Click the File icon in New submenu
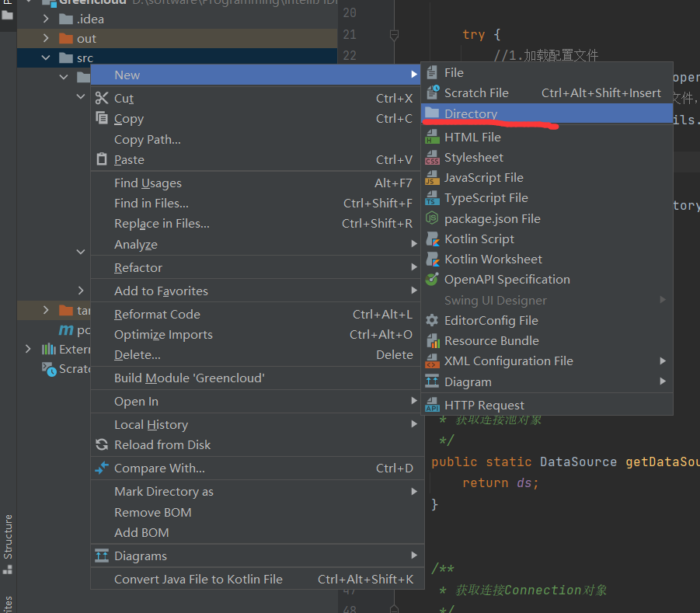 click(432, 72)
